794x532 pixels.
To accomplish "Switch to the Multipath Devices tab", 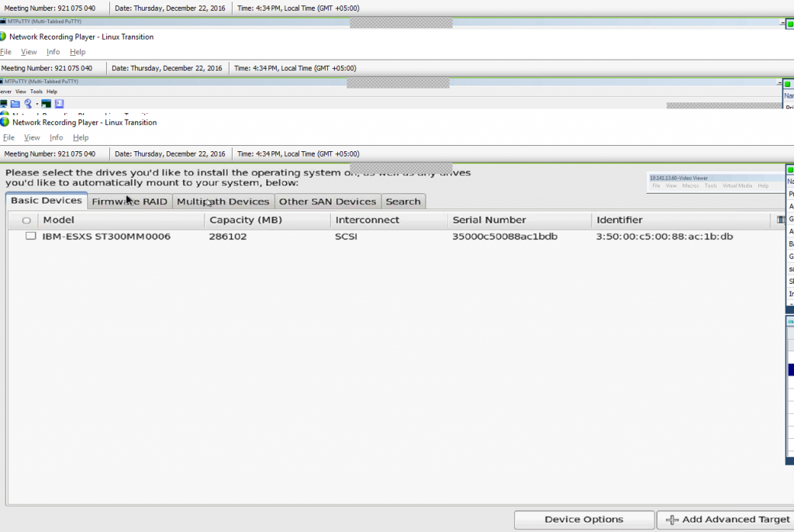I will coord(223,202).
